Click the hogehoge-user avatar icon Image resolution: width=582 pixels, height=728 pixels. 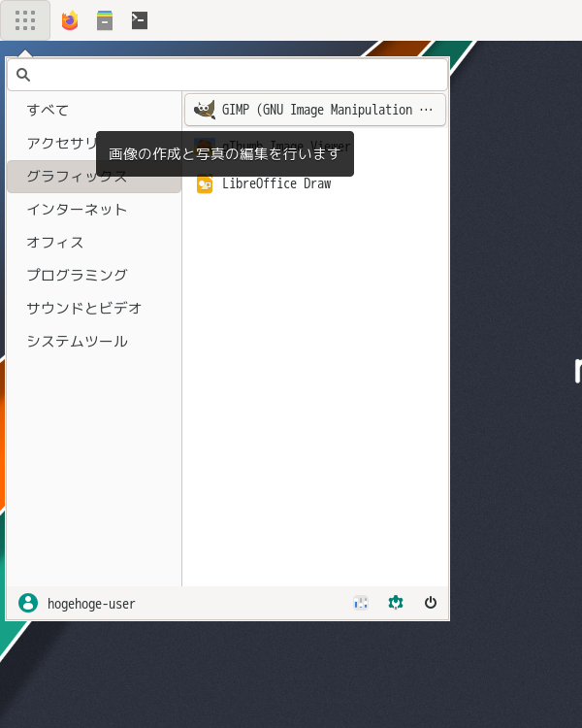28,603
